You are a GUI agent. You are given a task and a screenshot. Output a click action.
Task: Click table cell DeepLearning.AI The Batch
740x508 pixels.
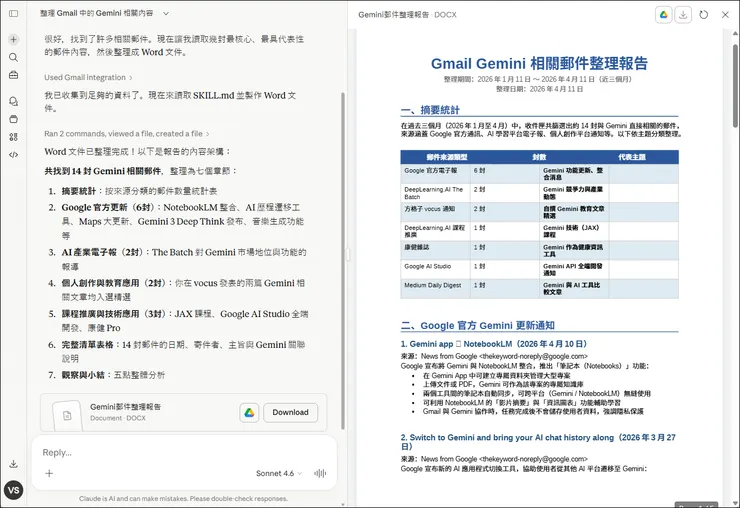point(434,193)
